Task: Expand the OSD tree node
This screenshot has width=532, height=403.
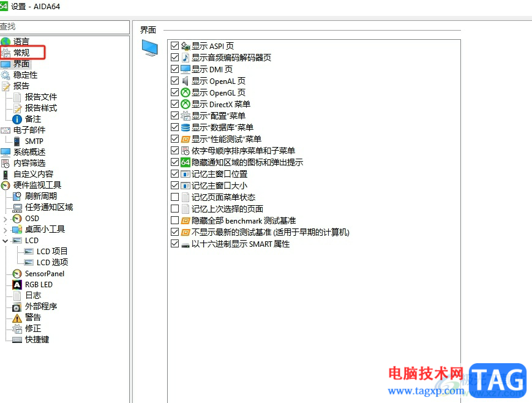Action: (x=5, y=219)
